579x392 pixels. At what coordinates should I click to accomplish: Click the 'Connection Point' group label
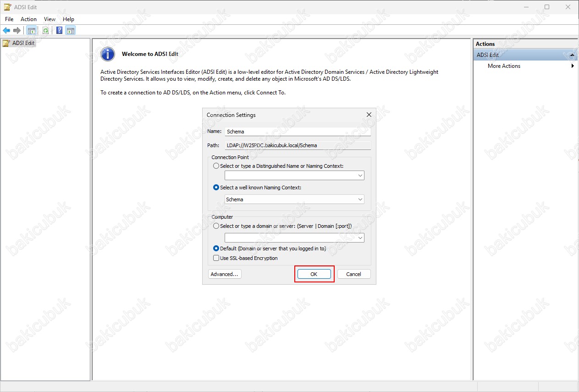[x=230, y=157]
